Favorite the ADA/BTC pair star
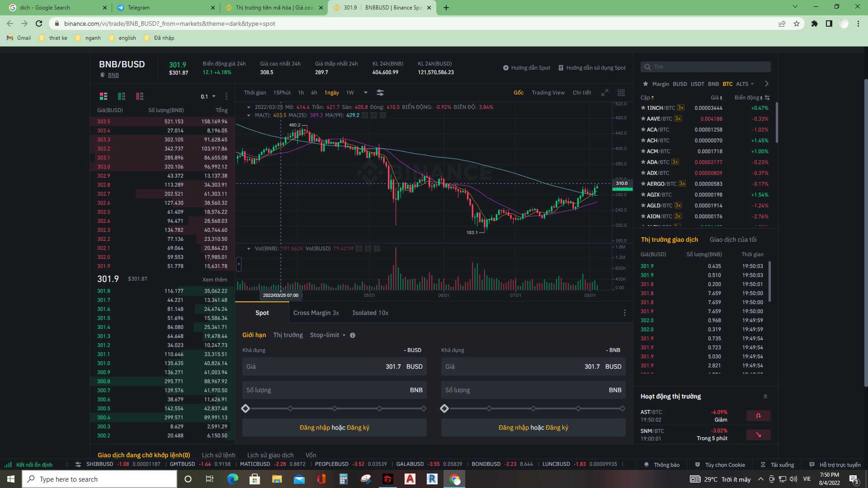 pyautogui.click(x=643, y=162)
